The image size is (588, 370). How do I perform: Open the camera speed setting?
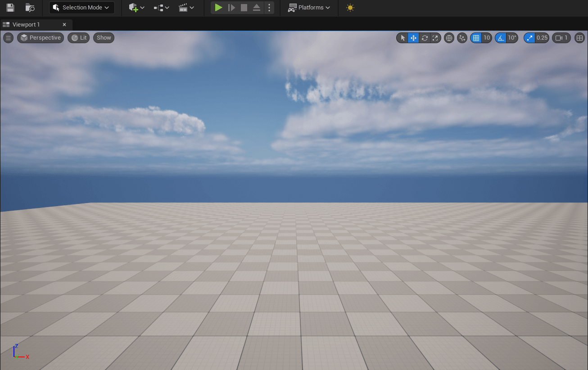click(561, 38)
